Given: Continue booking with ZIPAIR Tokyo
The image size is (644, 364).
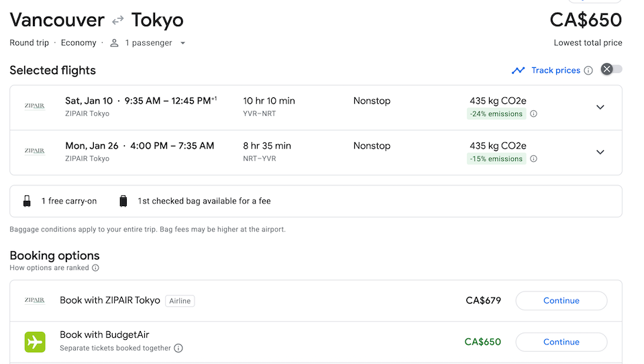Looking at the screenshot, I should tap(561, 301).
